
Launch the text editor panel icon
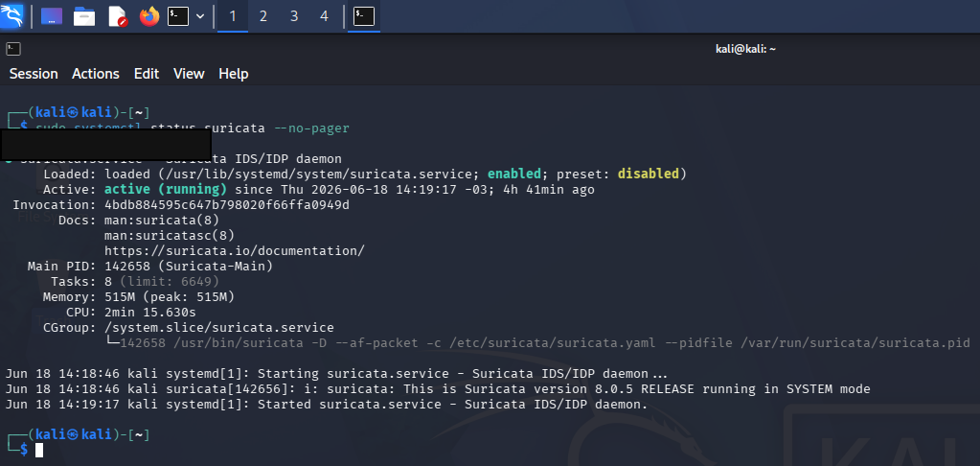point(118,16)
